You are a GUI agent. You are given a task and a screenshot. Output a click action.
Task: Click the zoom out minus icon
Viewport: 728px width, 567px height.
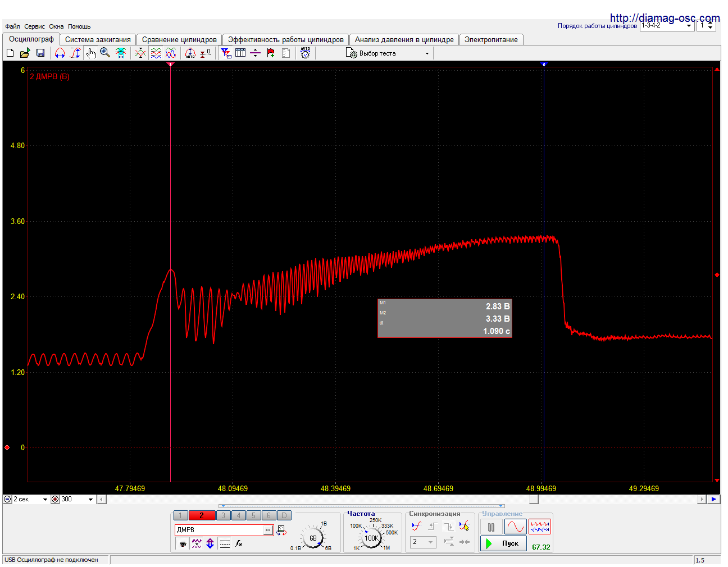pyautogui.click(x=7, y=499)
